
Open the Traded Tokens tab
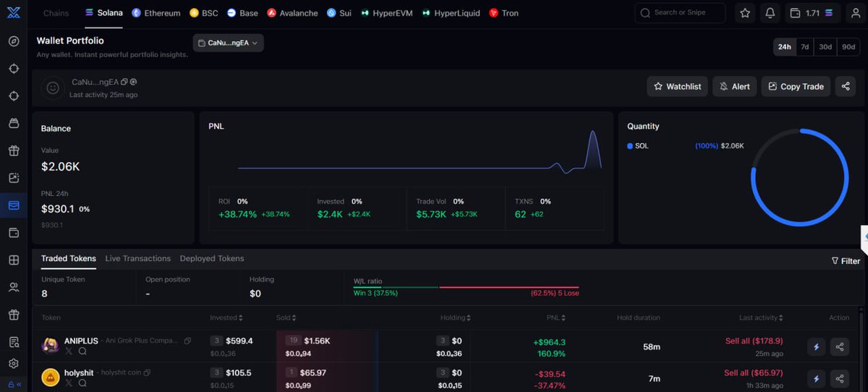(x=69, y=258)
